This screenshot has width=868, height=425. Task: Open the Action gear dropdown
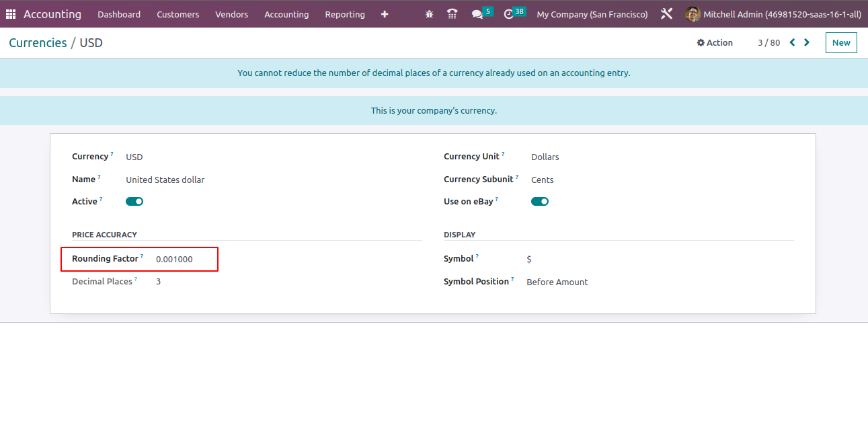pyautogui.click(x=715, y=42)
